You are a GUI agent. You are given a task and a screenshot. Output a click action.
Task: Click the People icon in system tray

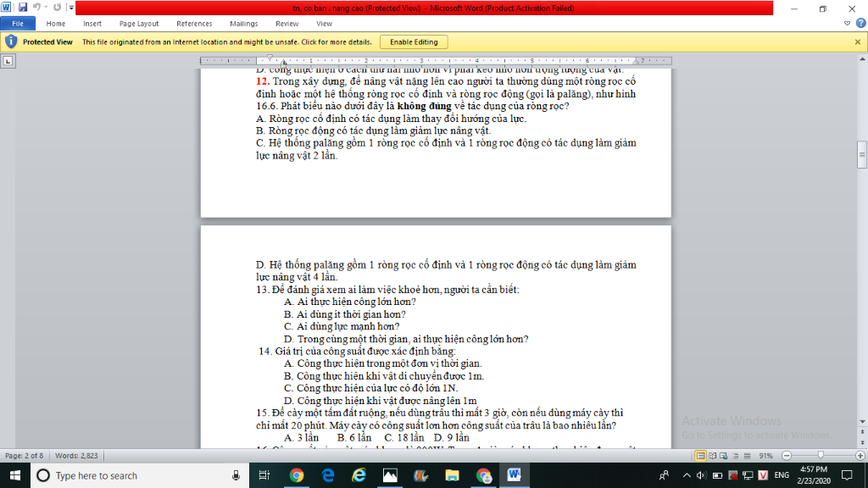[664, 475]
